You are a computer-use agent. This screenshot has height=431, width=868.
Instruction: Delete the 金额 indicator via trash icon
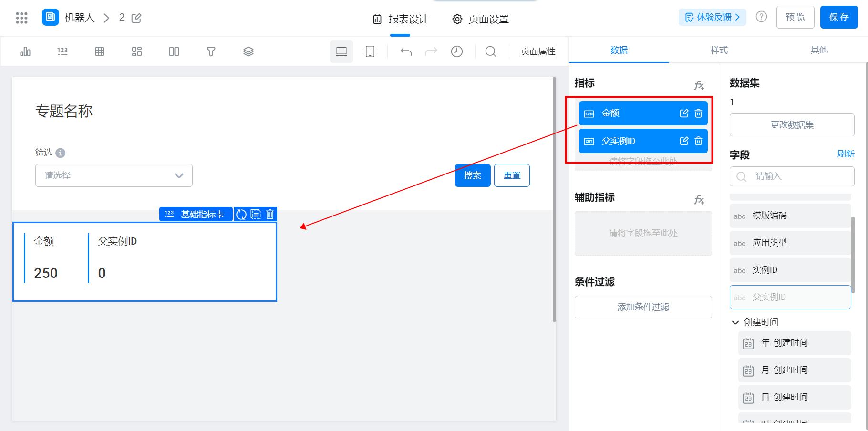tap(699, 113)
